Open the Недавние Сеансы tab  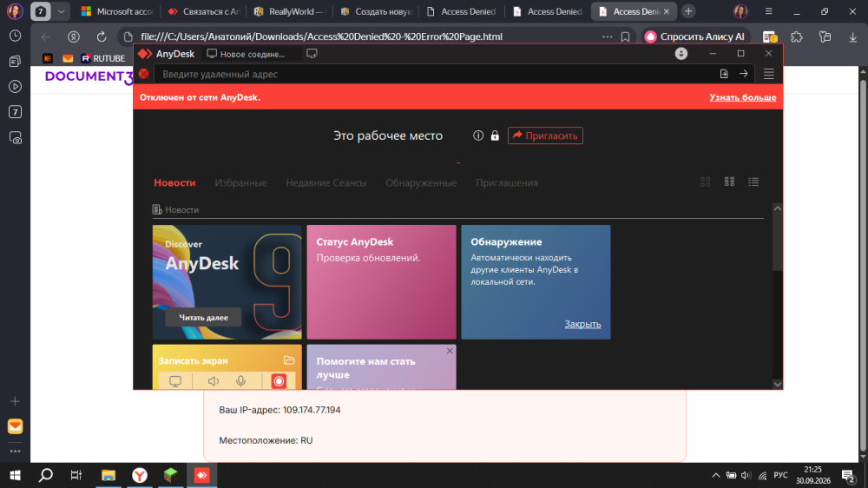pyautogui.click(x=326, y=183)
